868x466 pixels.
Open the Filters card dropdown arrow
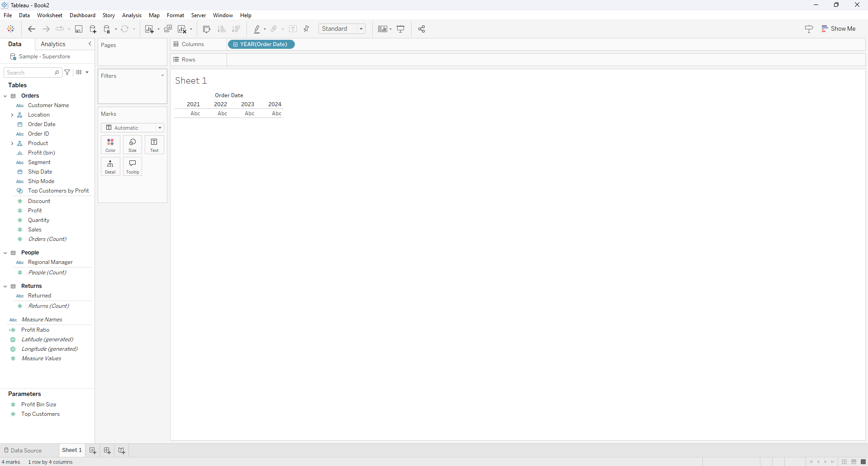[162, 75]
